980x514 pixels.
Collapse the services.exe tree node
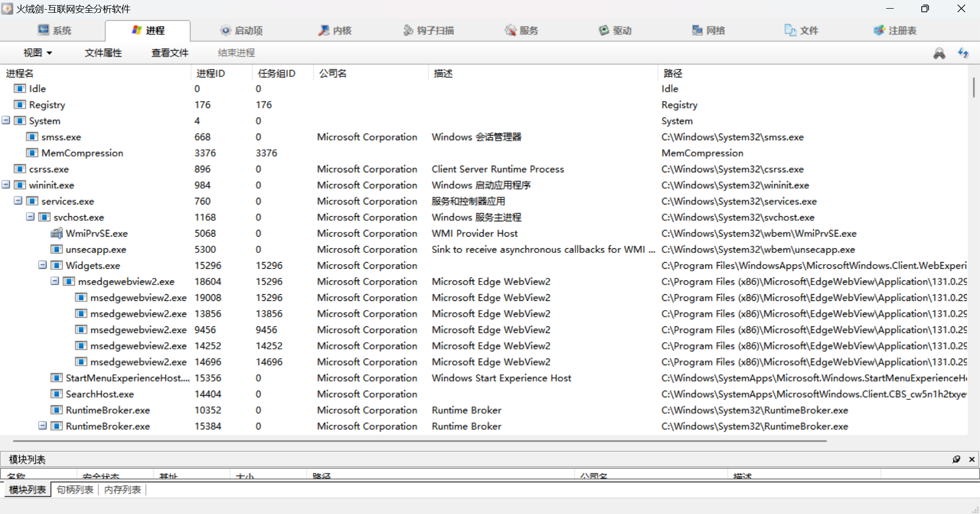point(18,201)
